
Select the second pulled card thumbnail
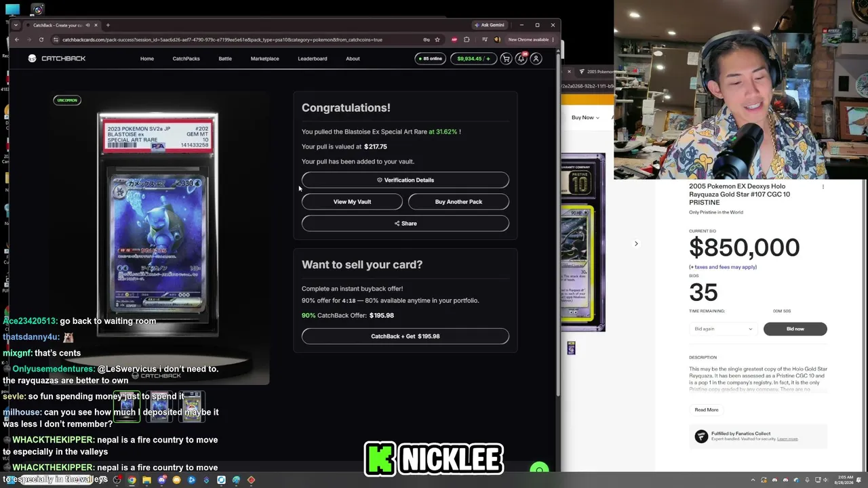(x=159, y=407)
